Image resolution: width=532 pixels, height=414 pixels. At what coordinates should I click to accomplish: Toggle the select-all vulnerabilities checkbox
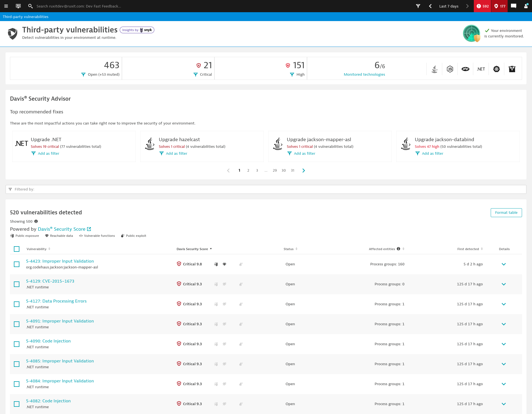tap(17, 249)
